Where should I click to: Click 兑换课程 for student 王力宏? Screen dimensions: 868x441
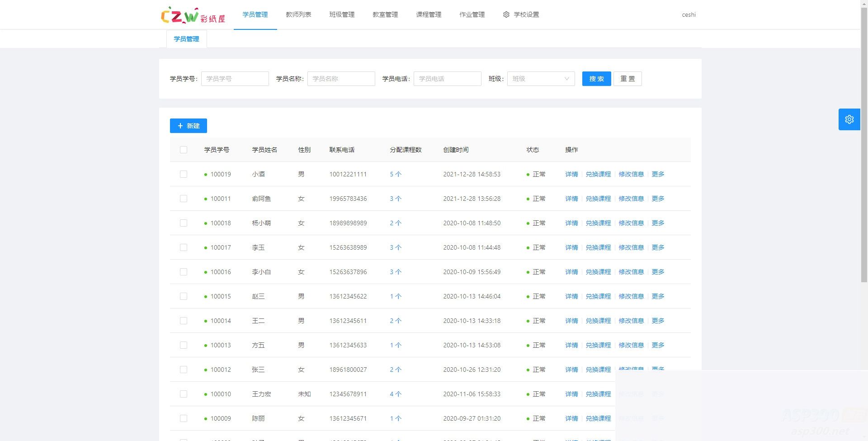point(598,394)
